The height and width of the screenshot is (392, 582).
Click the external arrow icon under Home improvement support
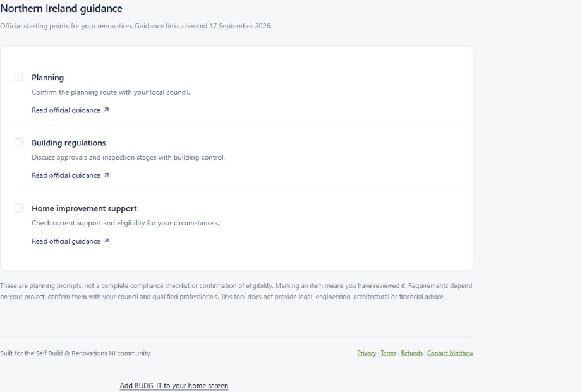click(107, 241)
